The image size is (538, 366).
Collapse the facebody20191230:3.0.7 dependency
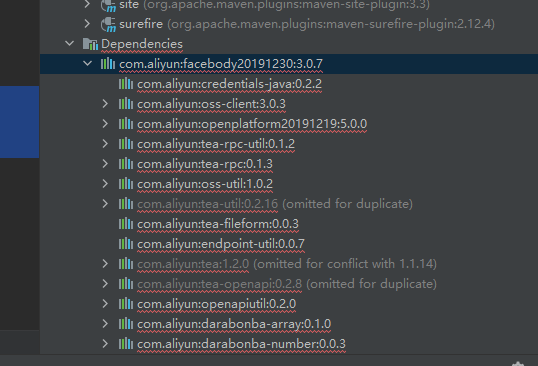click(x=87, y=63)
